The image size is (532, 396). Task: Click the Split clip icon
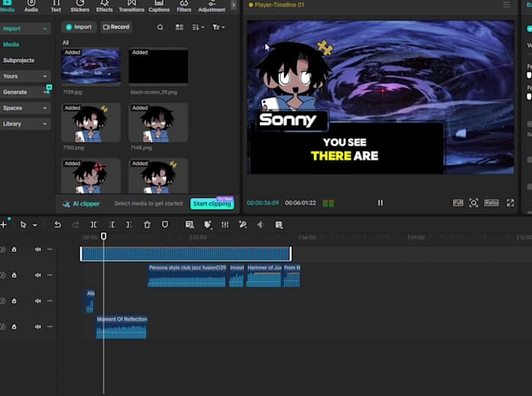tap(94, 225)
